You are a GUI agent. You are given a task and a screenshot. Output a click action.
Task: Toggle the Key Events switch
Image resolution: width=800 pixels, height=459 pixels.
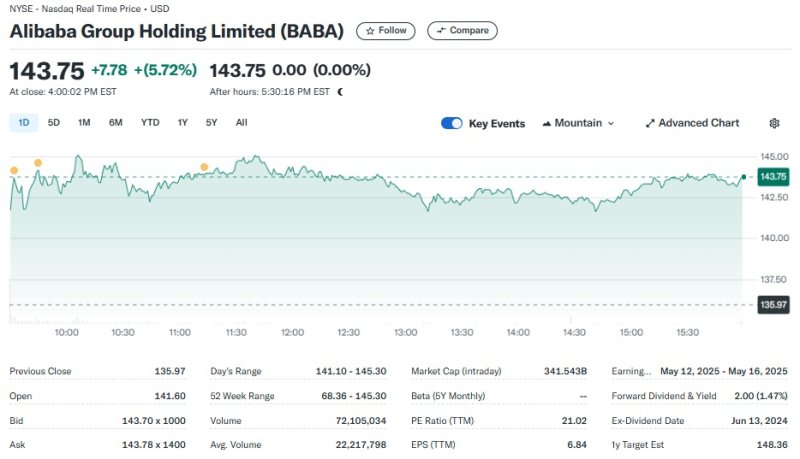click(452, 123)
